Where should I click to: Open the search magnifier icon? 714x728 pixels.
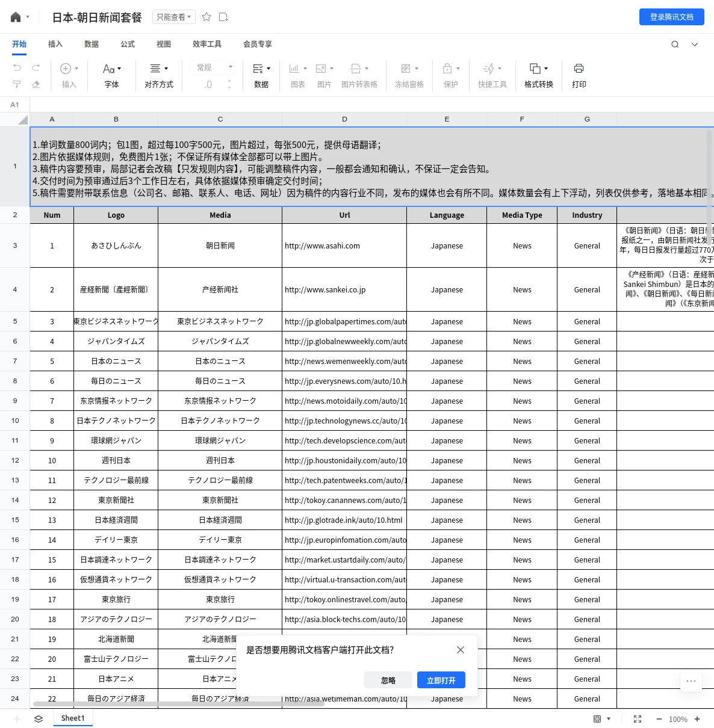[675, 45]
